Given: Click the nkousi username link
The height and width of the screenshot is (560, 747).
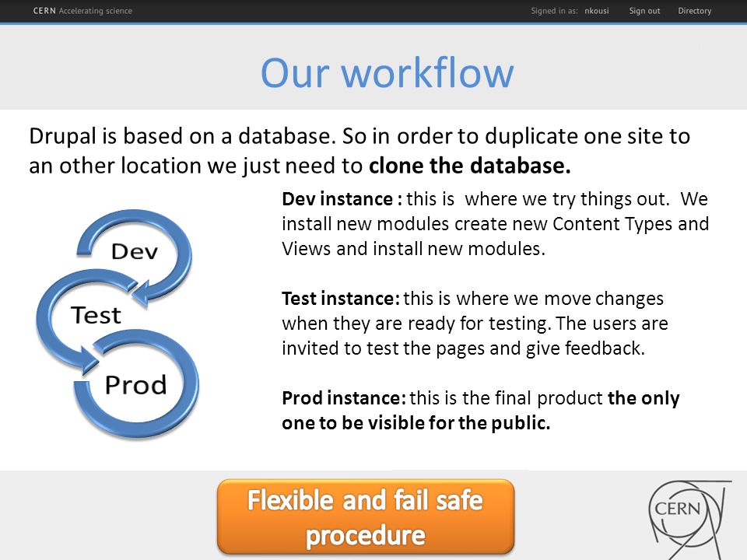Looking at the screenshot, I should tap(597, 10).
